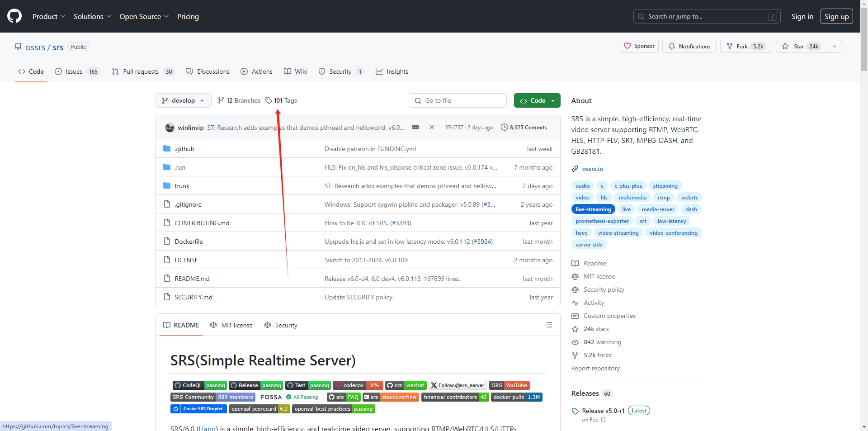The height and width of the screenshot is (431, 868).
Task: Open README.md file entry
Action: pyautogui.click(x=192, y=279)
